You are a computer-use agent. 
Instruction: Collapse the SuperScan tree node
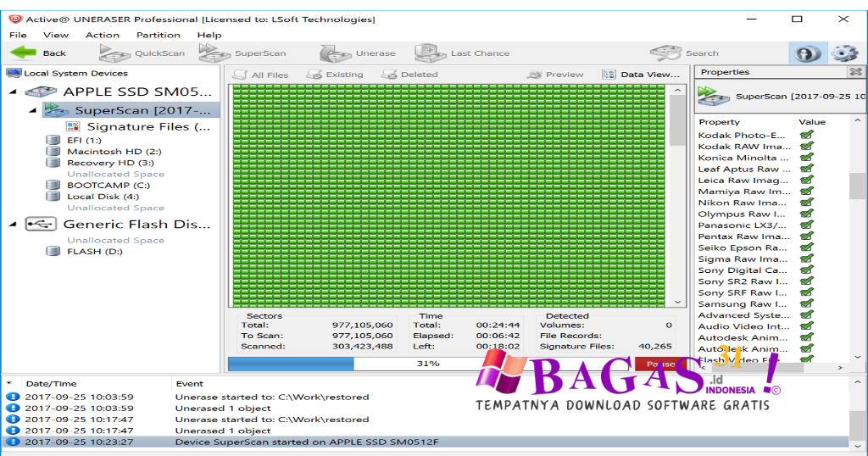point(33,110)
